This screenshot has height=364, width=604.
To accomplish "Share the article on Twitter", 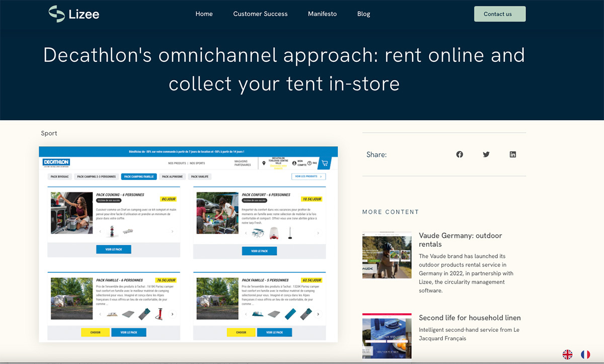I will [x=486, y=154].
